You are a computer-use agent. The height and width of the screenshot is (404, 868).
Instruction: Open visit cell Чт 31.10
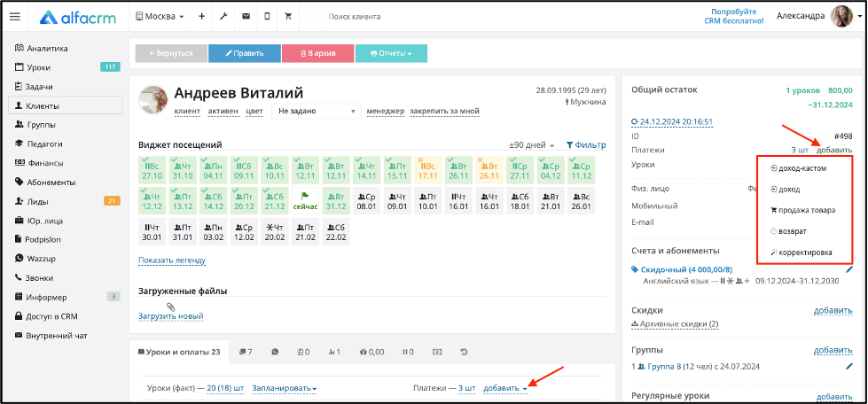pos(183,170)
